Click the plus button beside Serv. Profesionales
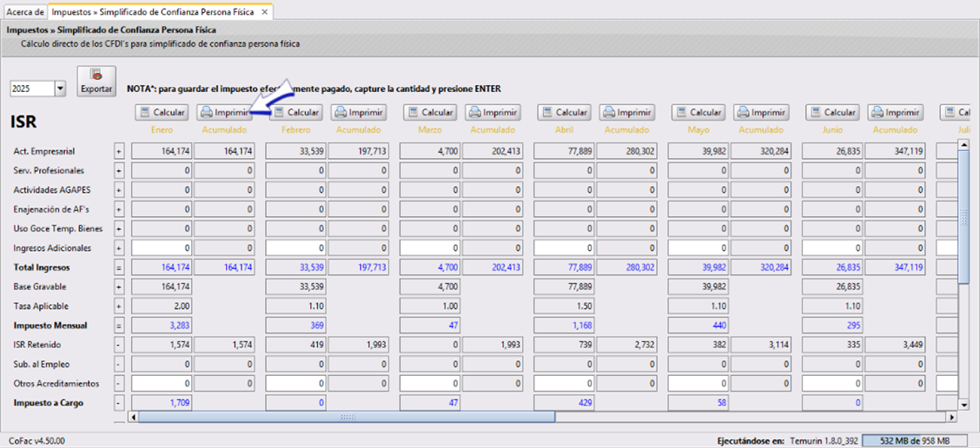The image size is (980, 448). (119, 170)
